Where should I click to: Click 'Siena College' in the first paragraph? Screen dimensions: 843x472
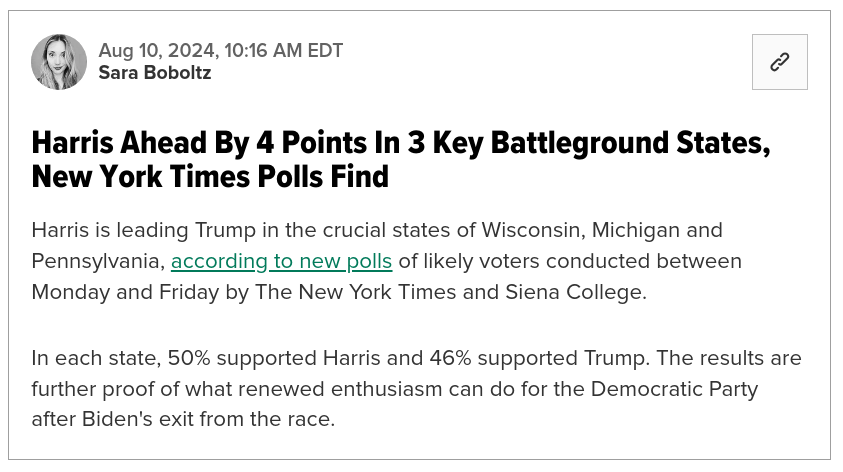pos(575,292)
